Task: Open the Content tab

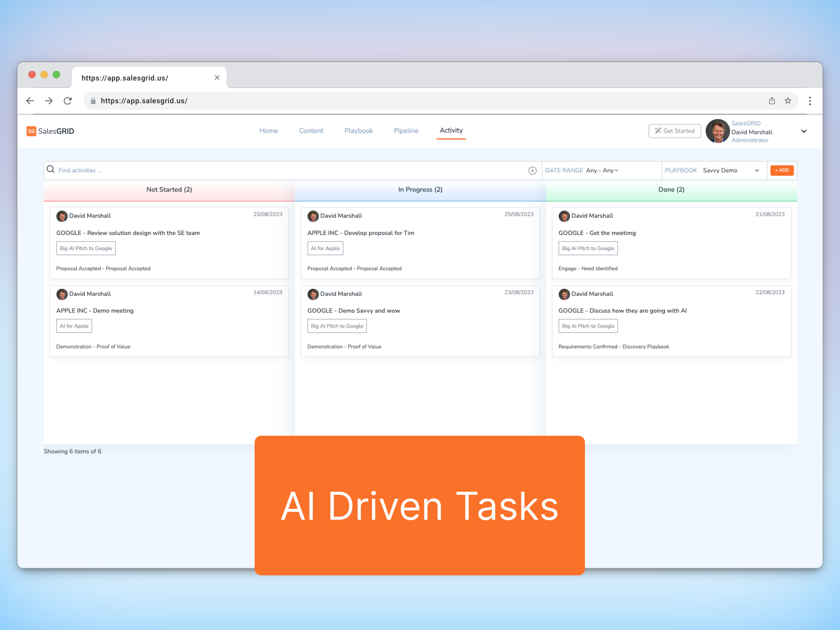Action: coord(311,130)
